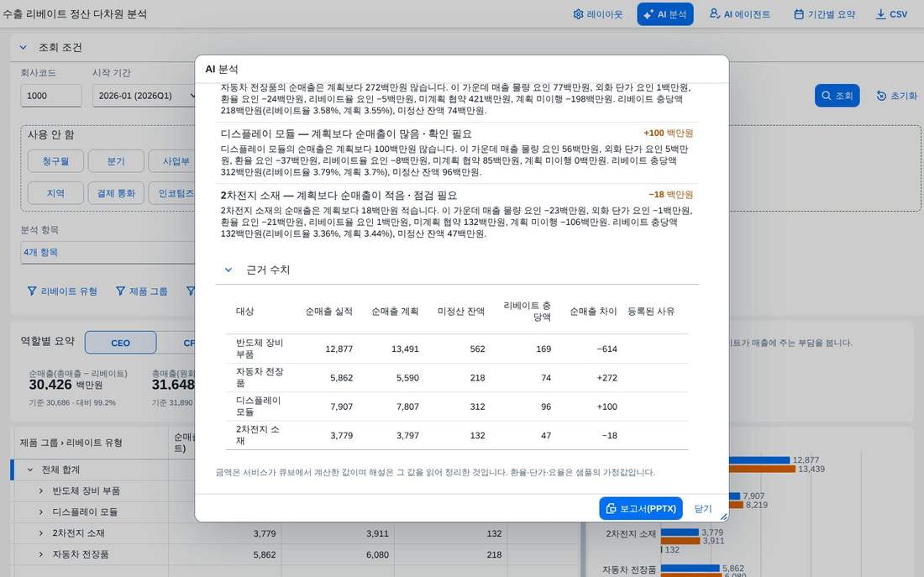Click the 제품 그룹 › 리베이트 유형 header
Screen dimensions: 924x577
point(71,443)
